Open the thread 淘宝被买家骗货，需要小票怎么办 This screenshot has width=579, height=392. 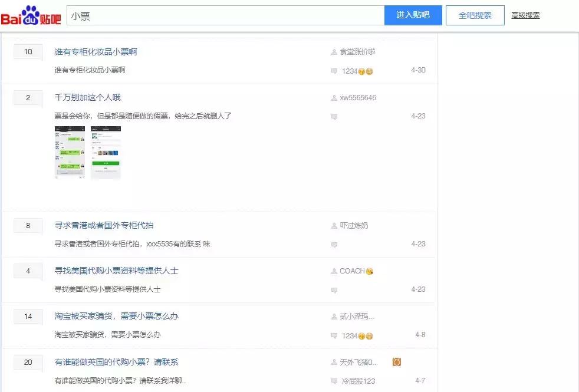(x=115, y=317)
